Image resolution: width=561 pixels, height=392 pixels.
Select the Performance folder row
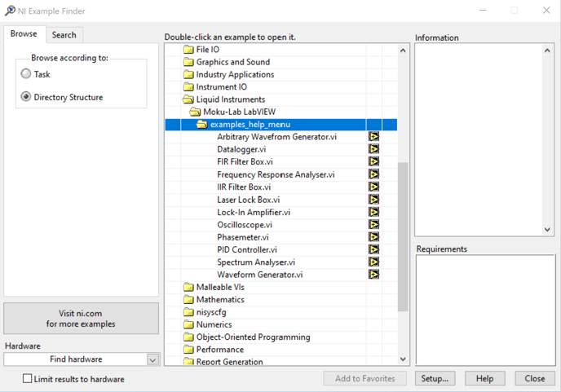(281, 350)
